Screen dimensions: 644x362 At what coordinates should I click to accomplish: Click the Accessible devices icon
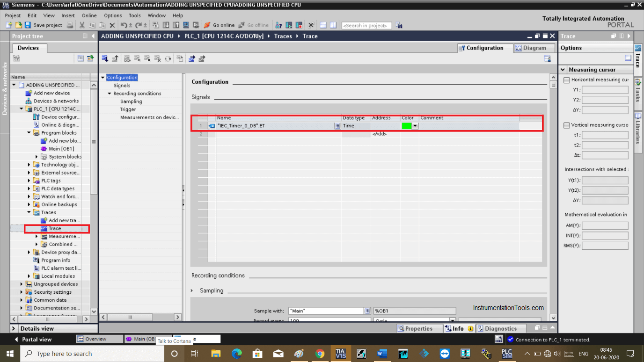[278, 25]
